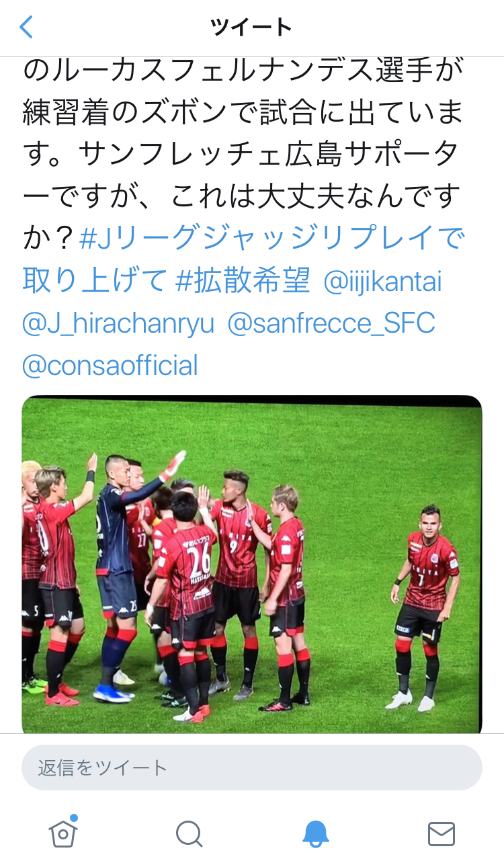Tap the back arrow icon
504x867 pixels.
click(x=26, y=27)
